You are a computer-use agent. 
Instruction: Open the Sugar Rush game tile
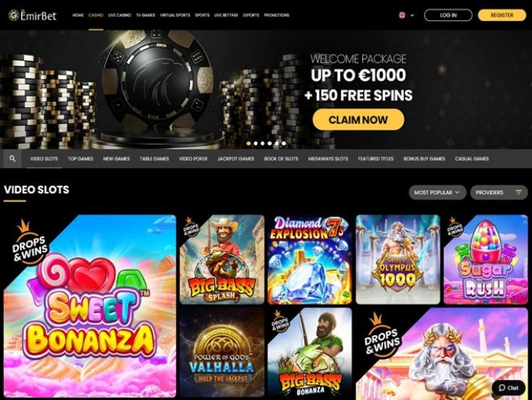pos(485,259)
